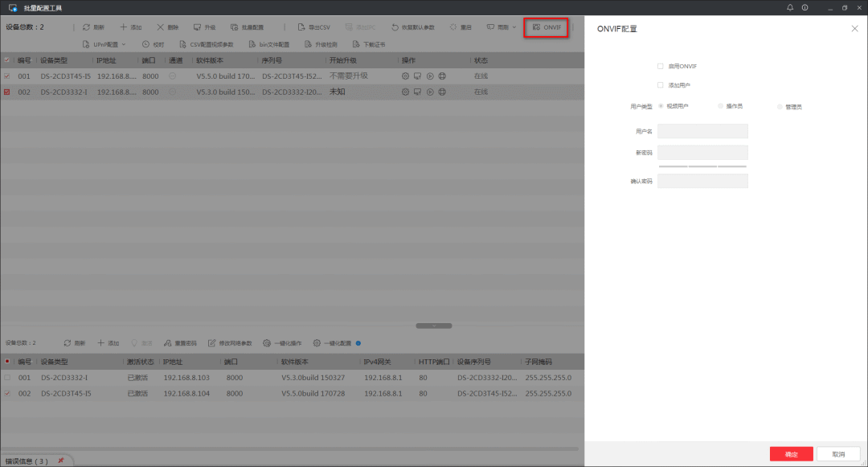Click the red 确定 confirm button
The image size is (868, 467).
click(x=791, y=454)
